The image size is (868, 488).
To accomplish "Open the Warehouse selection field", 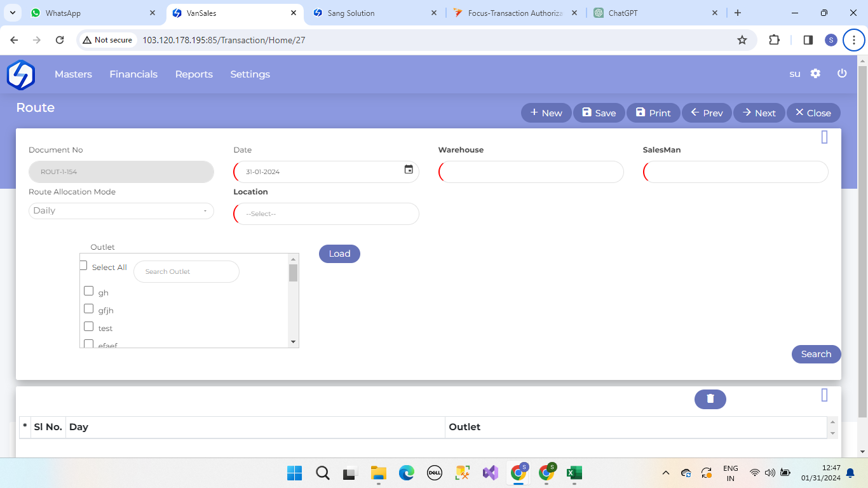I will click(x=531, y=172).
